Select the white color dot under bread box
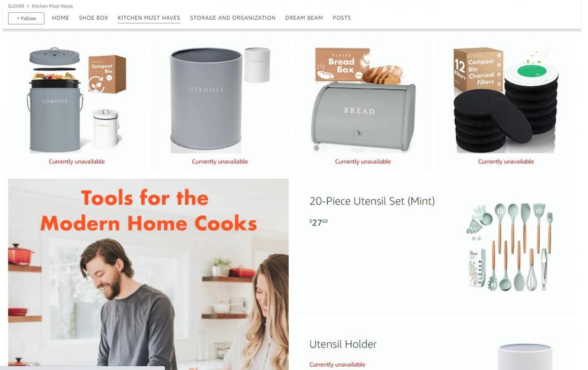The width and height of the screenshot is (588, 370). point(323,148)
